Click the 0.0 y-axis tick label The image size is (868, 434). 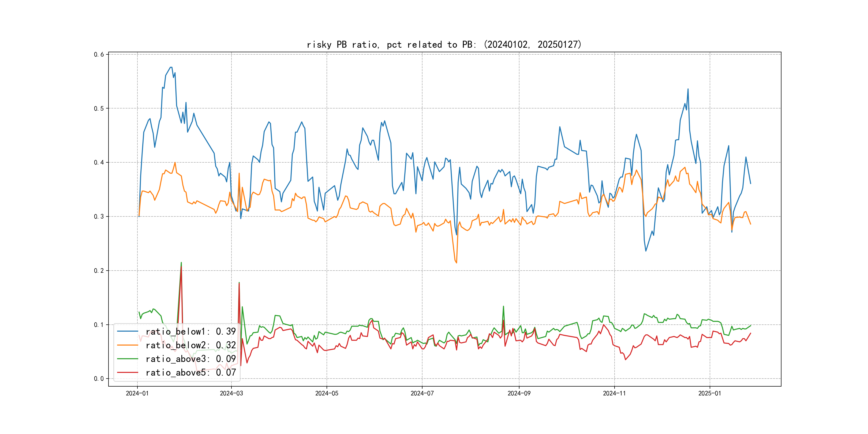pyautogui.click(x=99, y=378)
